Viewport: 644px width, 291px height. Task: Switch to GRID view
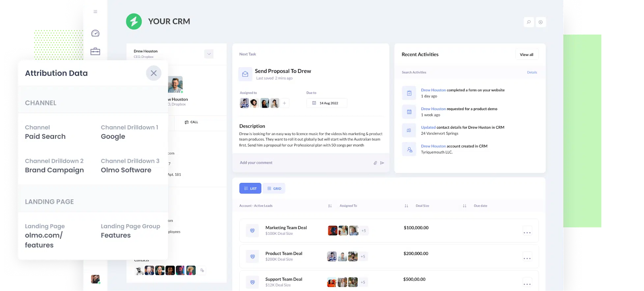(x=274, y=189)
